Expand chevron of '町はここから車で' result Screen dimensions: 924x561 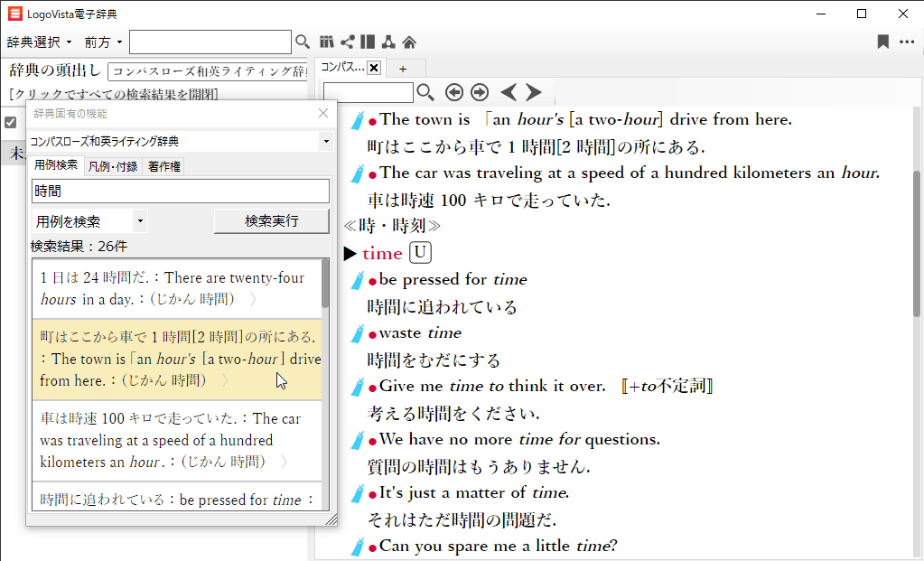[x=225, y=380]
